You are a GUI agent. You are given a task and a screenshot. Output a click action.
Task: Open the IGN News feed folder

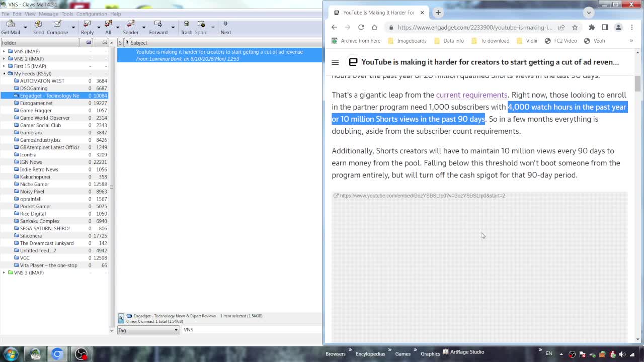click(31, 162)
